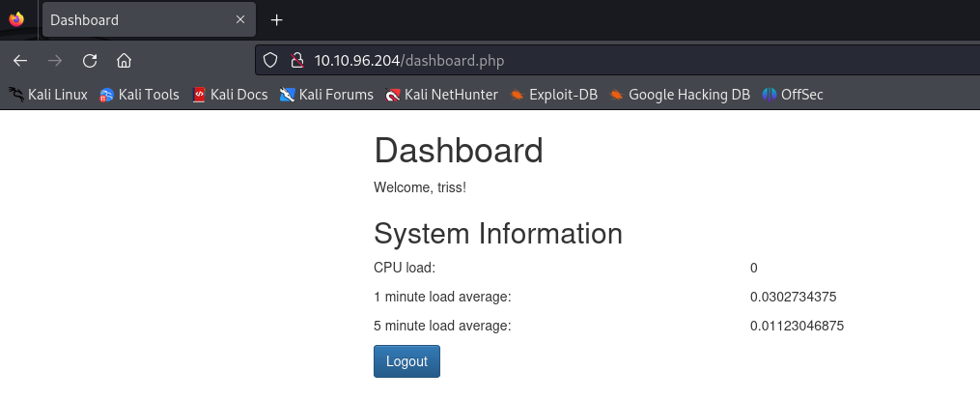Open Exploit-DB bookmark
Screen dimensions: 980x400
point(554,95)
